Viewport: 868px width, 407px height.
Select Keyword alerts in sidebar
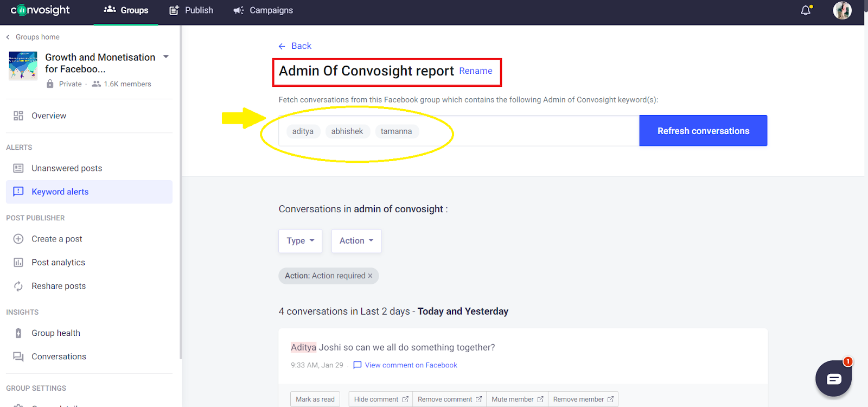coord(89,192)
